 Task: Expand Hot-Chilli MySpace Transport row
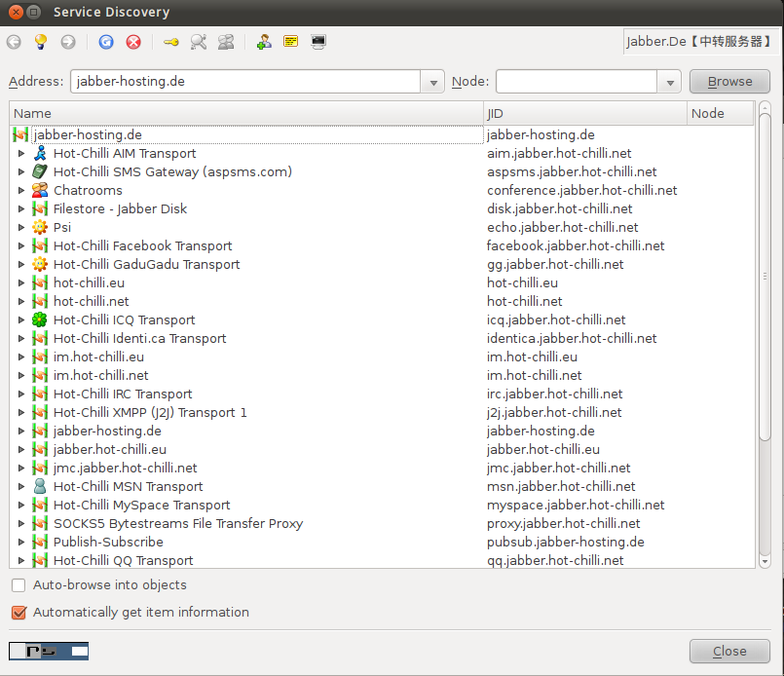21,505
